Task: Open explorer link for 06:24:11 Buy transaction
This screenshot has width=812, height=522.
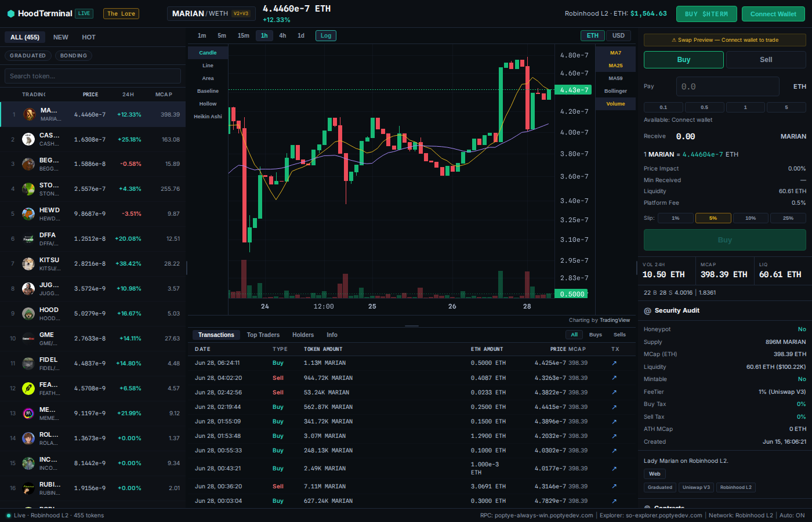Action: 614,363
